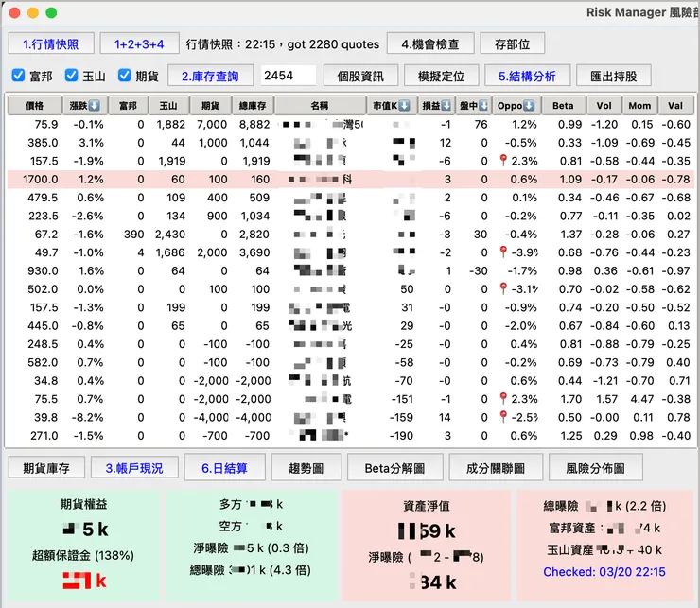Viewport: 700px width, 608px height.
Task: Sort by the 期貨 column header
Action: click(210, 105)
